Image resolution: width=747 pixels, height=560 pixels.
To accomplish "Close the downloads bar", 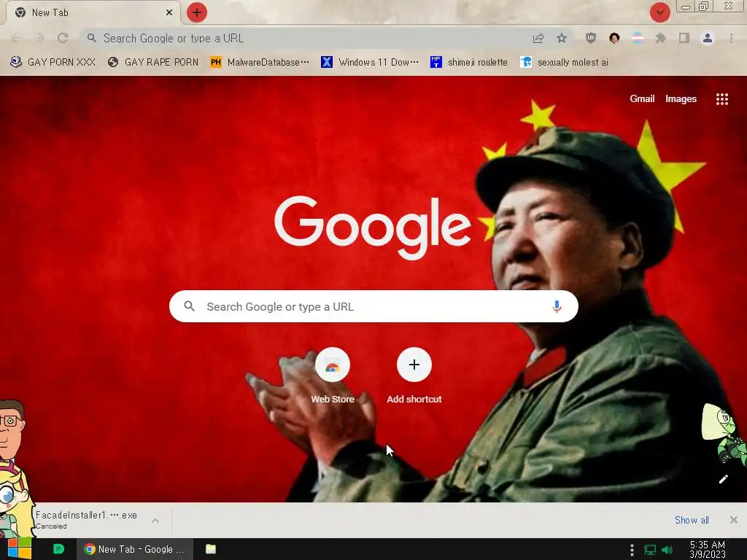I will (734, 520).
